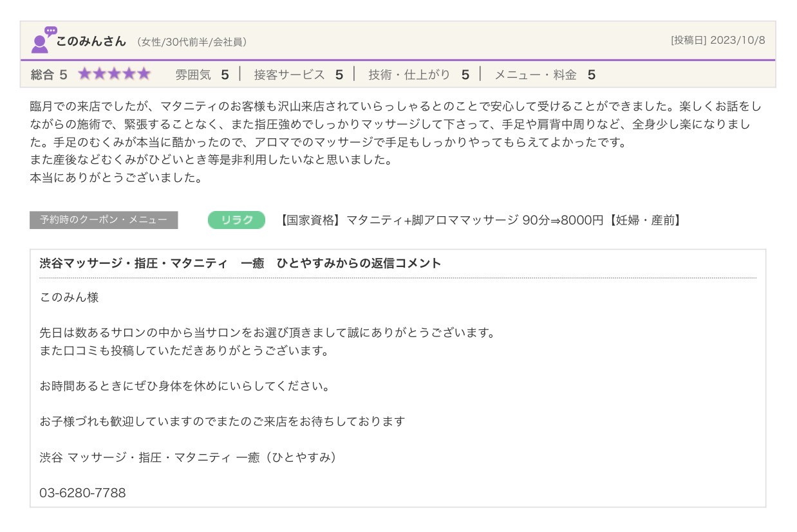This screenshot has height=532, width=797.
Task: Click the line また産後などむくみがひどいとき
Action: coord(211,160)
